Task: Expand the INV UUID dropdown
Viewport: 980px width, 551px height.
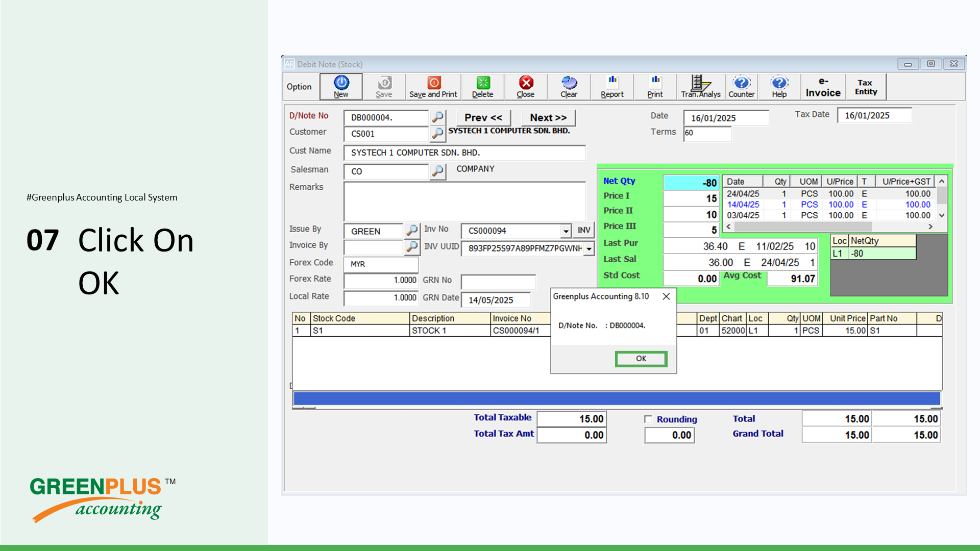Action: click(589, 248)
